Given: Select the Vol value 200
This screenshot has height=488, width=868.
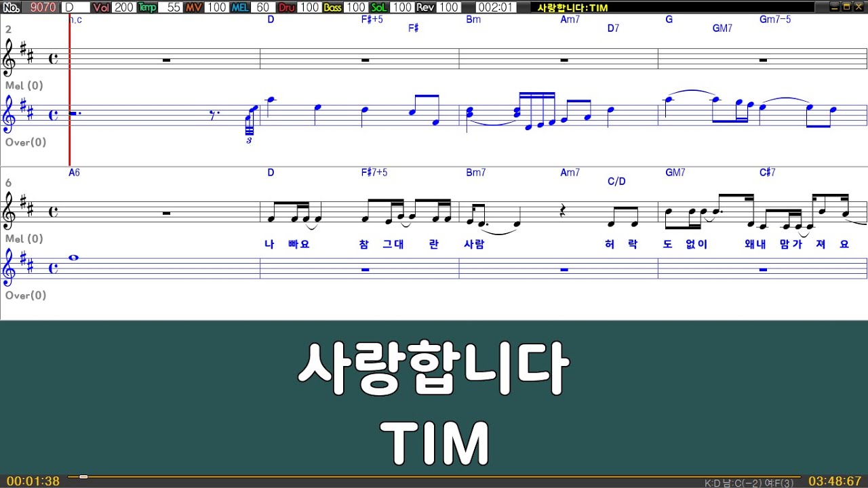Looking at the screenshot, I should coord(123,7).
